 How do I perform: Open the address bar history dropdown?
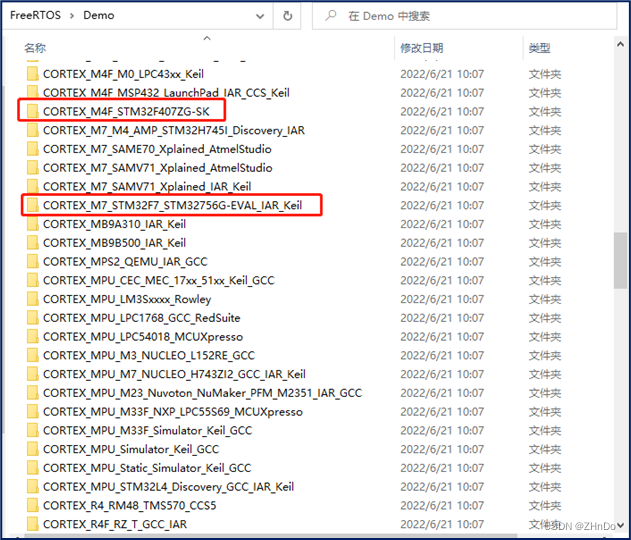coord(260,16)
